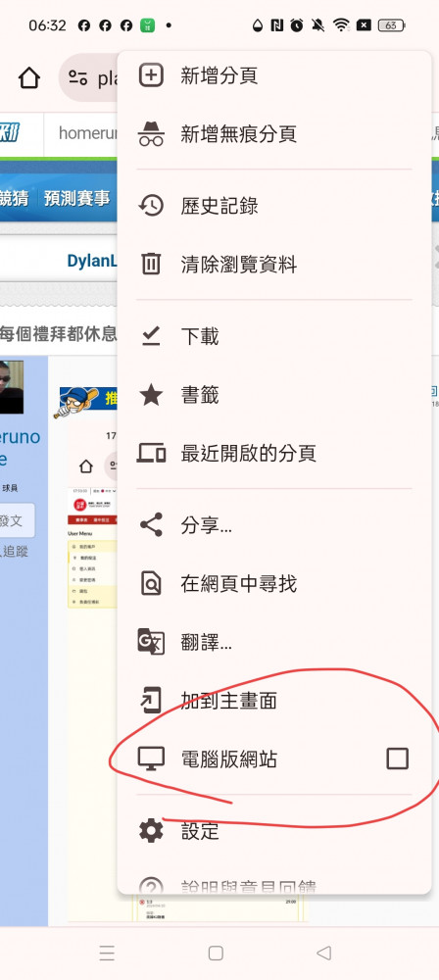Tap the trash can clear data icon

[151, 264]
